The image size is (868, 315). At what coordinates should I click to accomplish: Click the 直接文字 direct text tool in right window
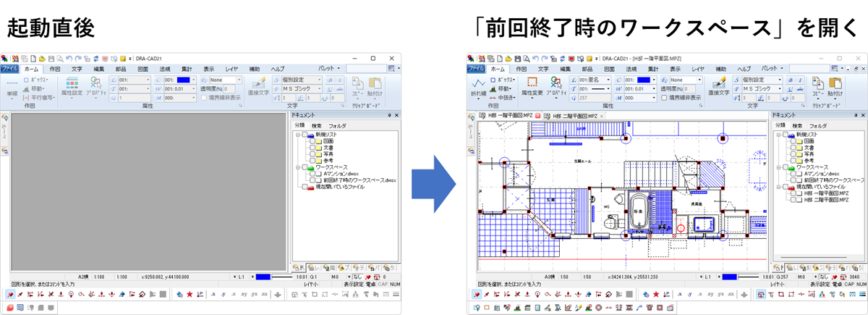(719, 85)
